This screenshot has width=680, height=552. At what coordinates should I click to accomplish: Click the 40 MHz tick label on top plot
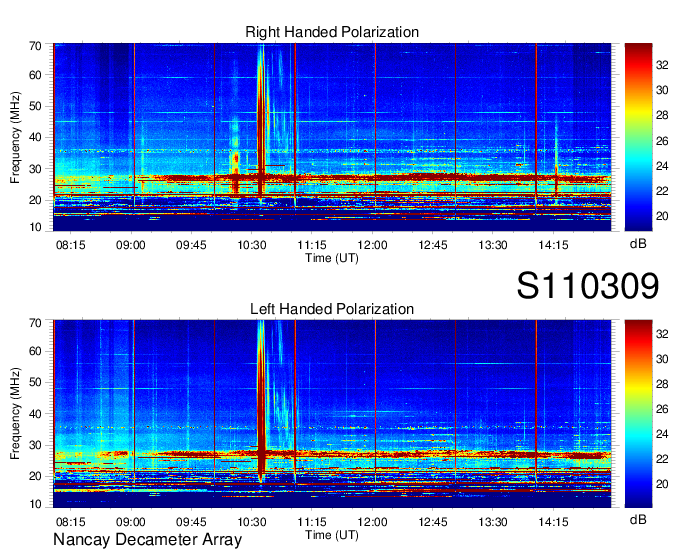[36, 138]
